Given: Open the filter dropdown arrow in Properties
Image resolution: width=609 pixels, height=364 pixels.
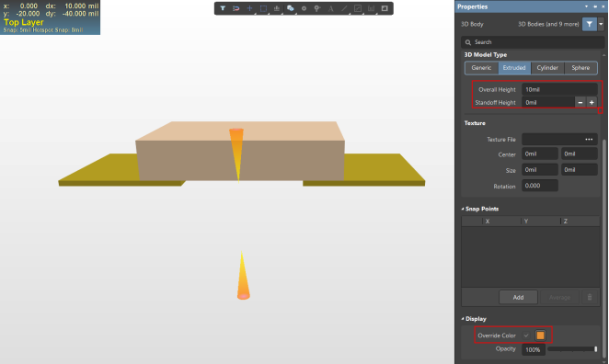Looking at the screenshot, I should click(601, 24).
